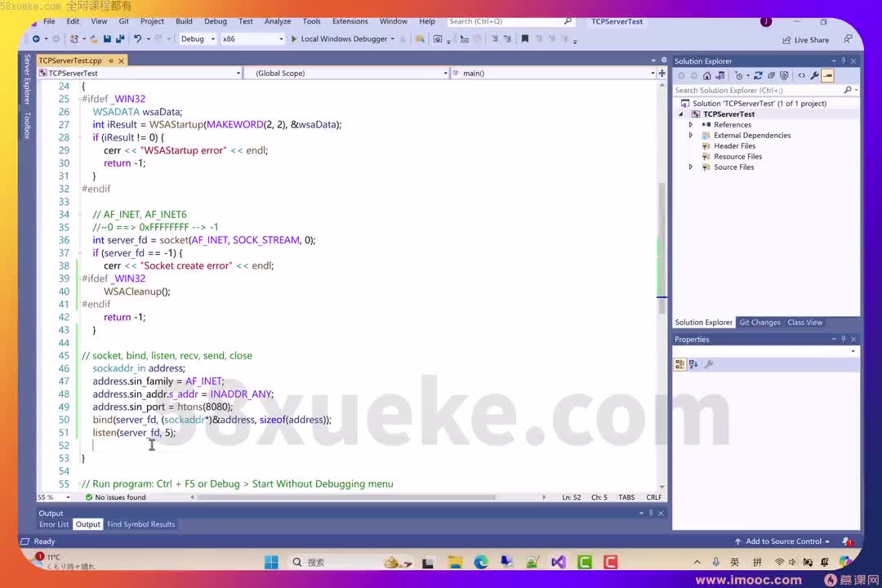
Task: Switch to the Git Changes tab
Action: click(x=759, y=323)
